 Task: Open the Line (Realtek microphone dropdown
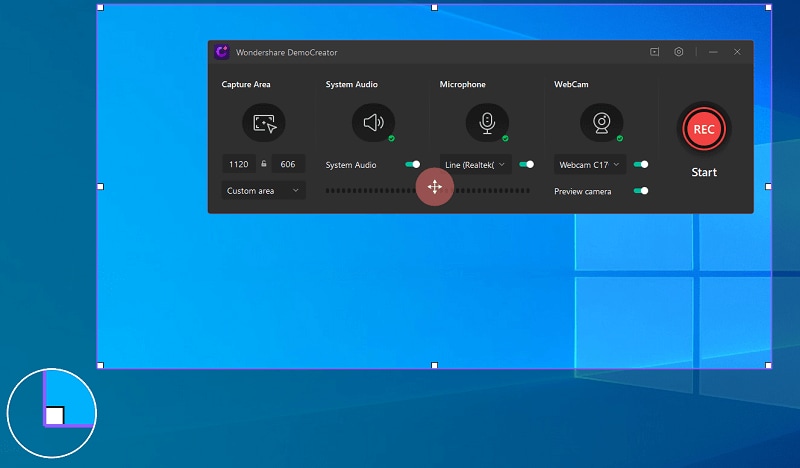point(476,164)
